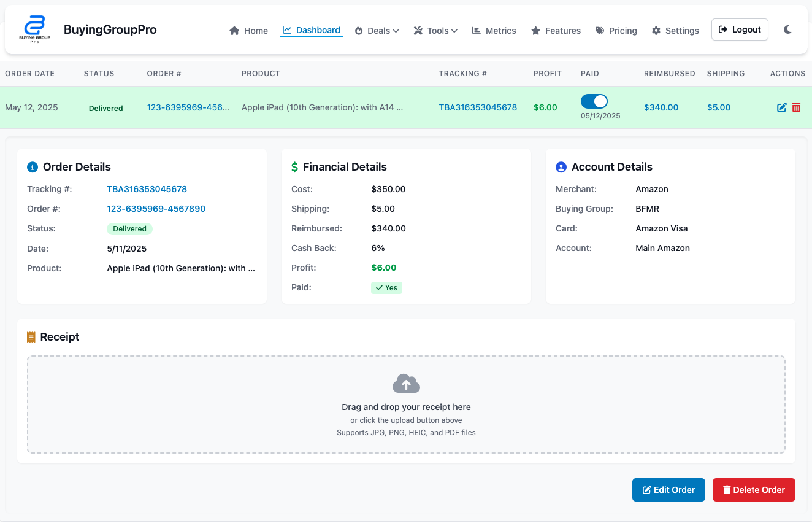Click the info icon beside Order Details
The width and height of the screenshot is (812, 523).
(x=33, y=167)
